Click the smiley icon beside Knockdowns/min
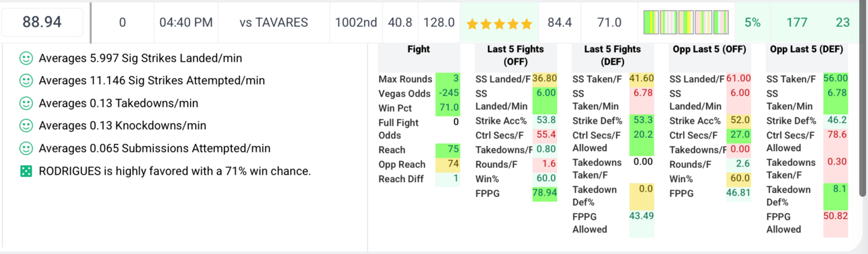This screenshot has width=868, height=254. [x=26, y=126]
